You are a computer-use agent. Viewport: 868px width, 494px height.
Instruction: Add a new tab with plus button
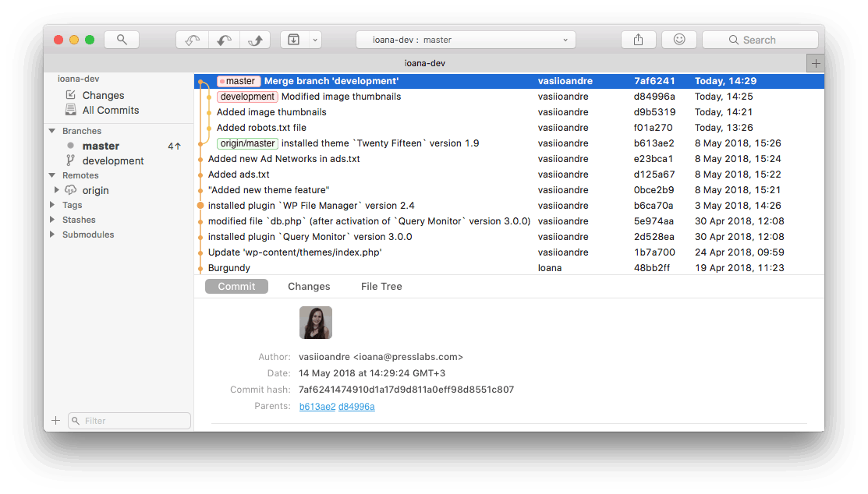click(816, 64)
